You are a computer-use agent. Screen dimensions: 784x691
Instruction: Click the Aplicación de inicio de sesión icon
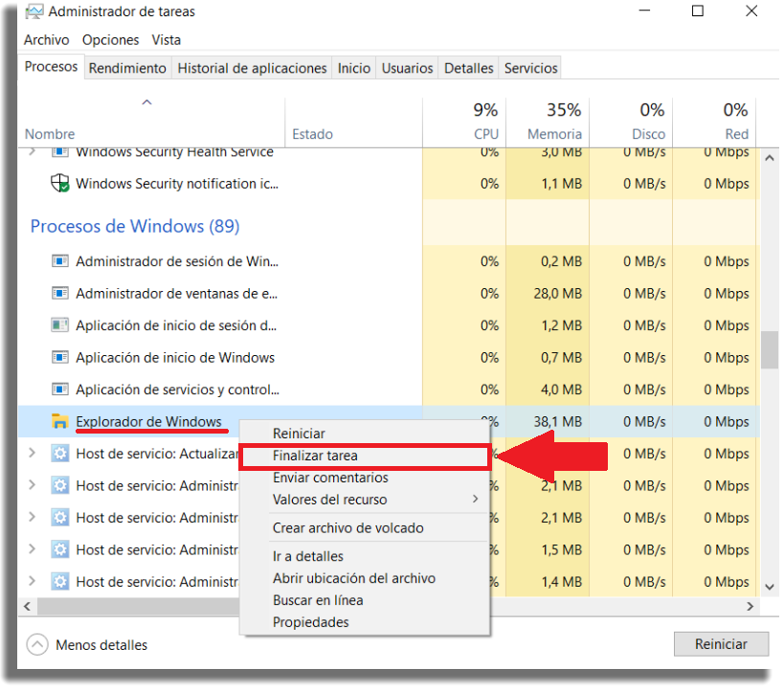tap(60, 325)
